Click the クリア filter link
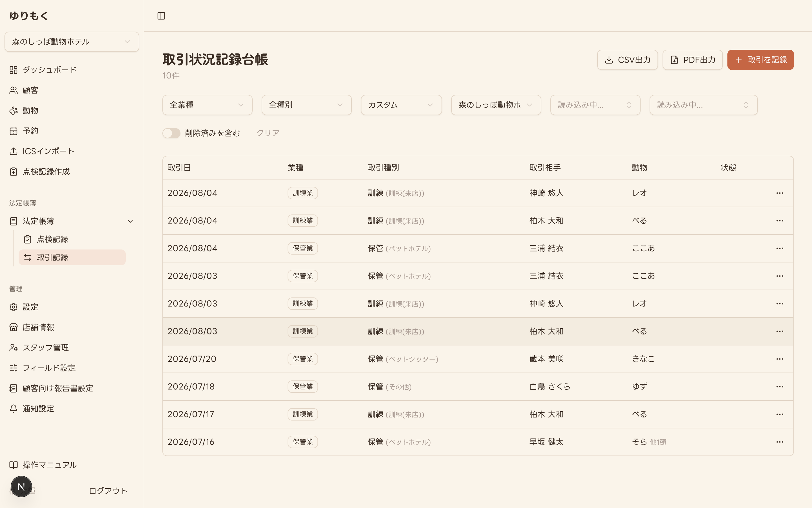The width and height of the screenshot is (812, 508). (x=268, y=133)
